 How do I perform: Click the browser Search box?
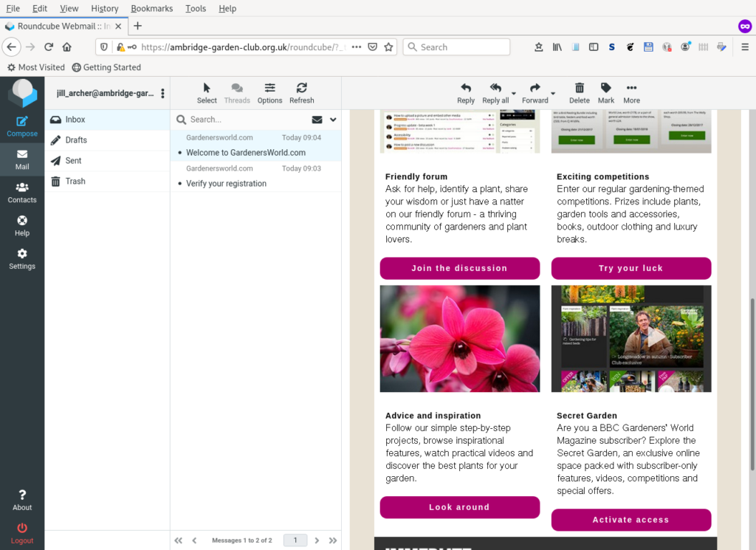(x=456, y=47)
